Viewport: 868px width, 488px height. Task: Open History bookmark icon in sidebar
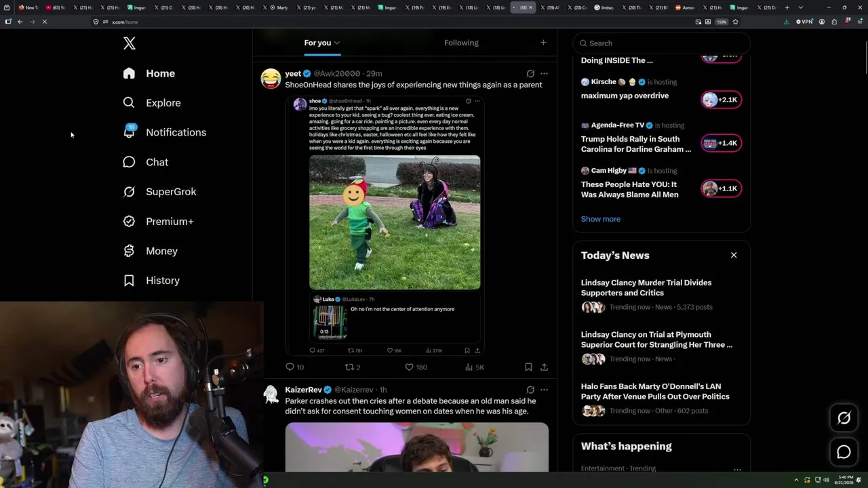coord(129,281)
